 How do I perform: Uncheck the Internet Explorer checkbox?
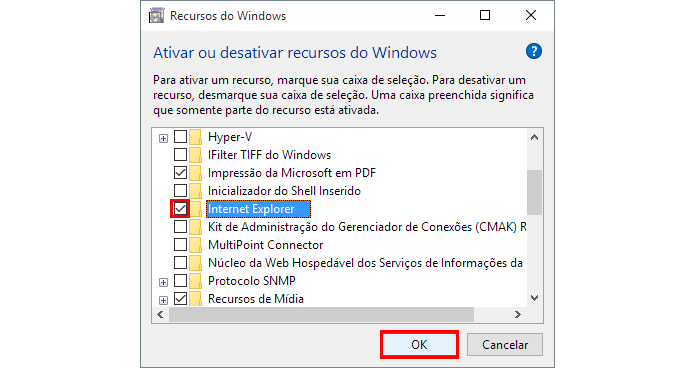(180, 209)
